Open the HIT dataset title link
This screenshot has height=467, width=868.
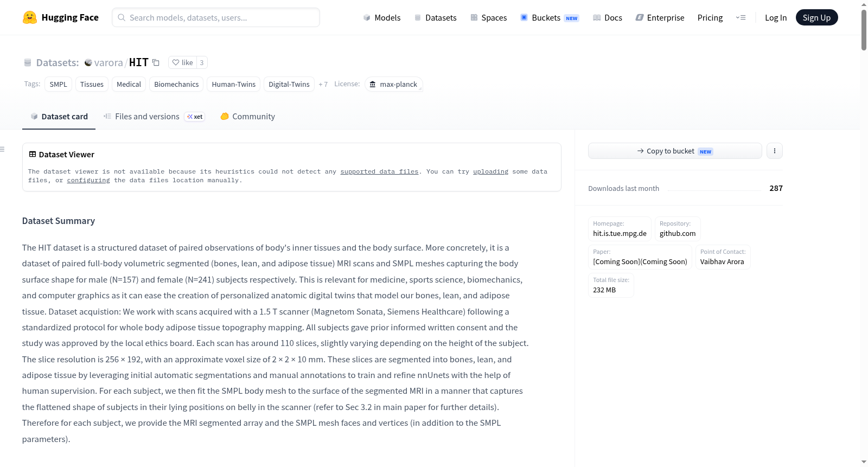pyautogui.click(x=139, y=62)
